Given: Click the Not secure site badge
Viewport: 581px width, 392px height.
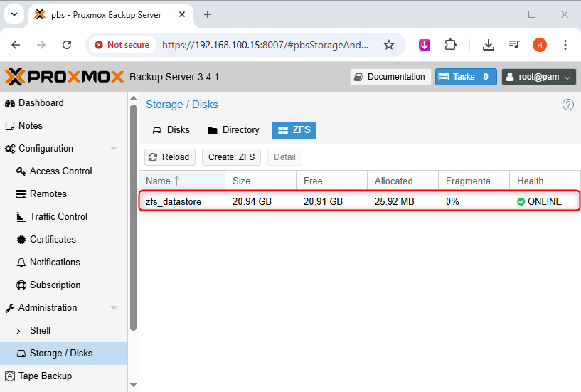Looking at the screenshot, I should 122,45.
